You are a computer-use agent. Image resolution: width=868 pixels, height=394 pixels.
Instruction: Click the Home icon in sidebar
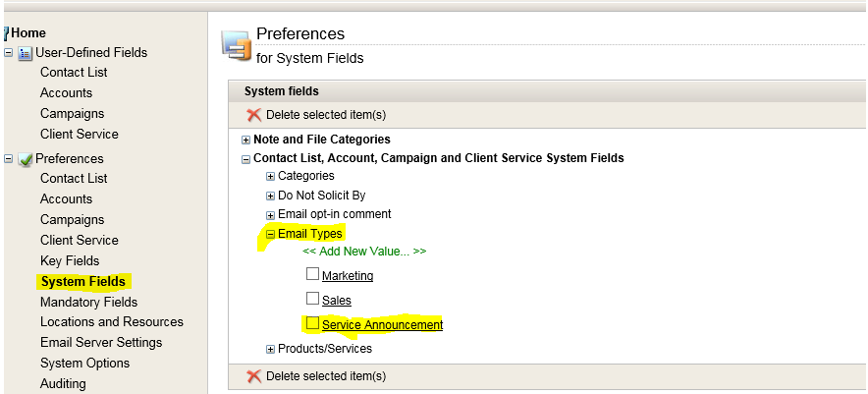tap(6, 33)
